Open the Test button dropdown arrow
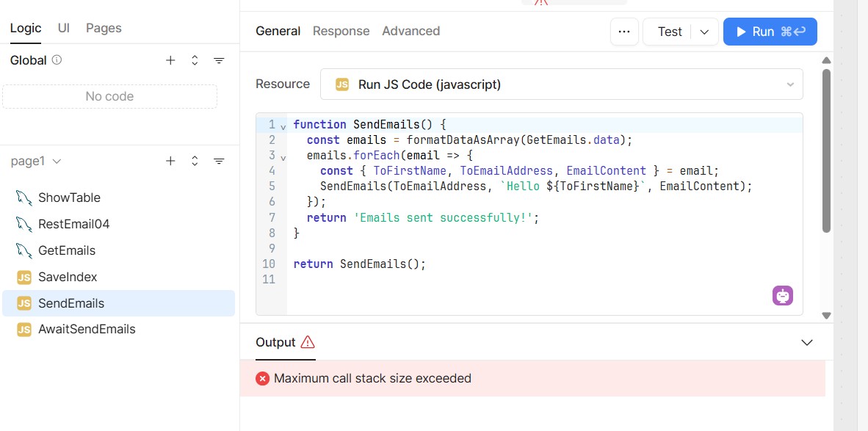This screenshot has width=868, height=431. click(704, 32)
